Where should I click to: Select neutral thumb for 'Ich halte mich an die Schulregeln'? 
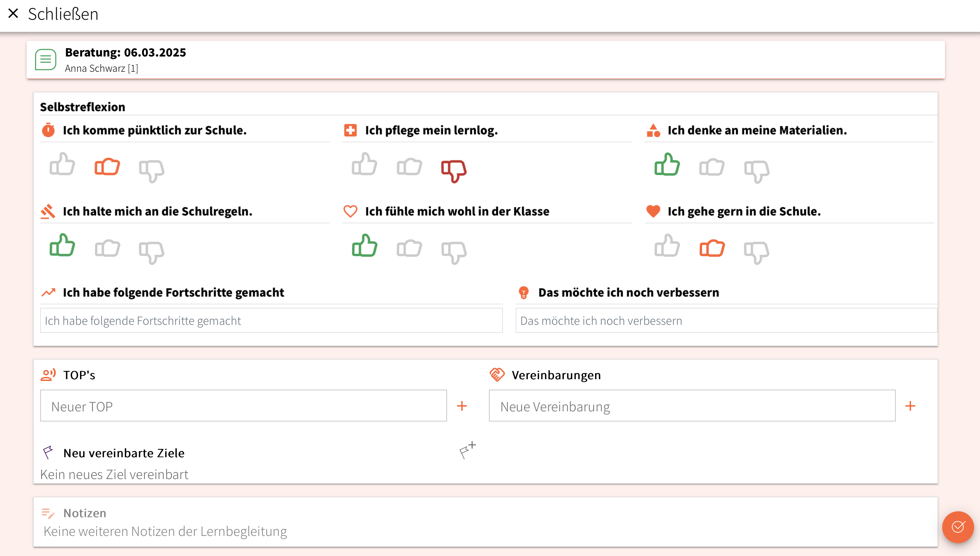click(x=107, y=248)
